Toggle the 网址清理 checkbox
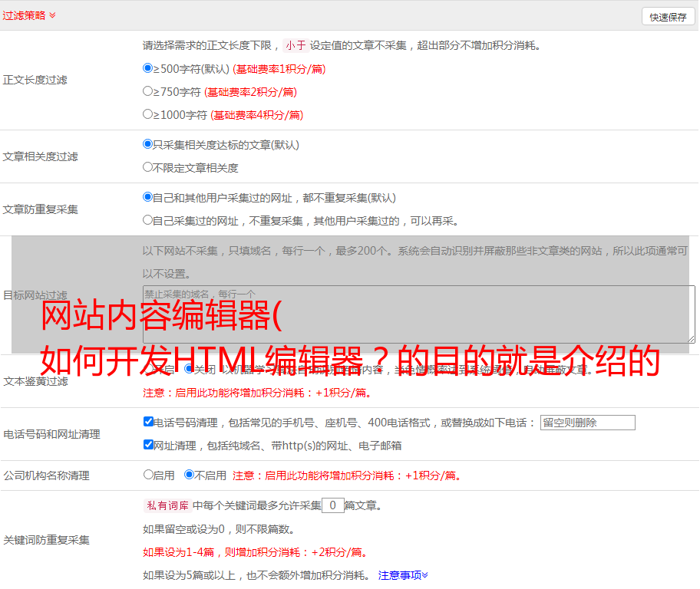 pyautogui.click(x=149, y=444)
